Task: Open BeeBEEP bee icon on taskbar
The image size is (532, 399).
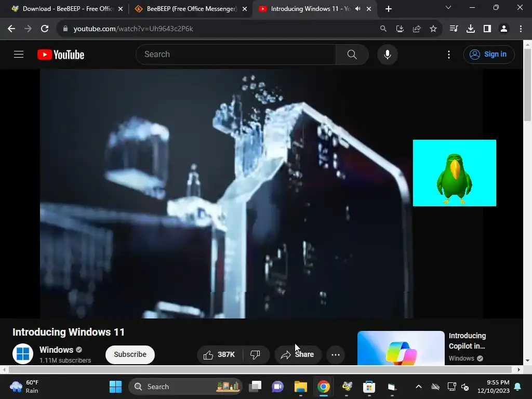Action: [347, 387]
